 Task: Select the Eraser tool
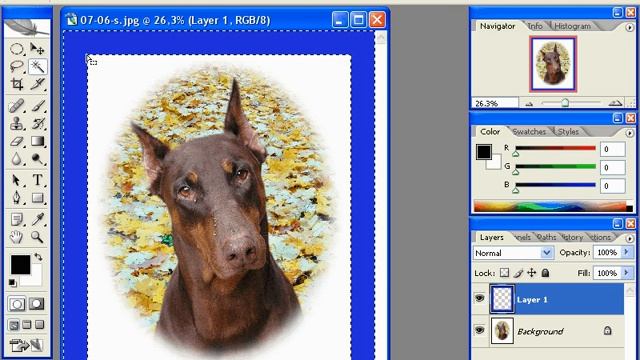point(17,141)
